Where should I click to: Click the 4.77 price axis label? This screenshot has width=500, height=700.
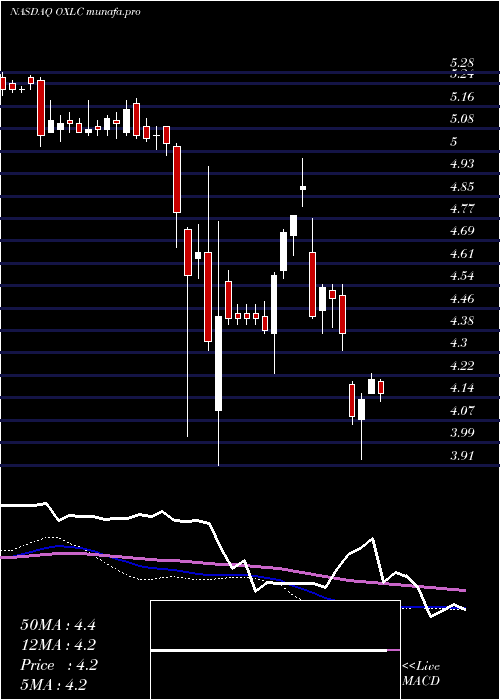tap(462, 209)
